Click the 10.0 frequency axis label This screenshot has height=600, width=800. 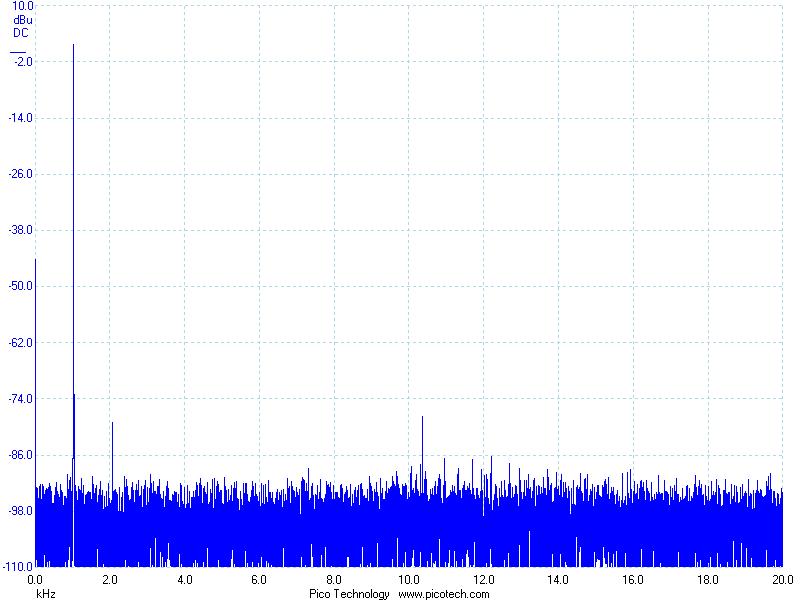point(409,580)
